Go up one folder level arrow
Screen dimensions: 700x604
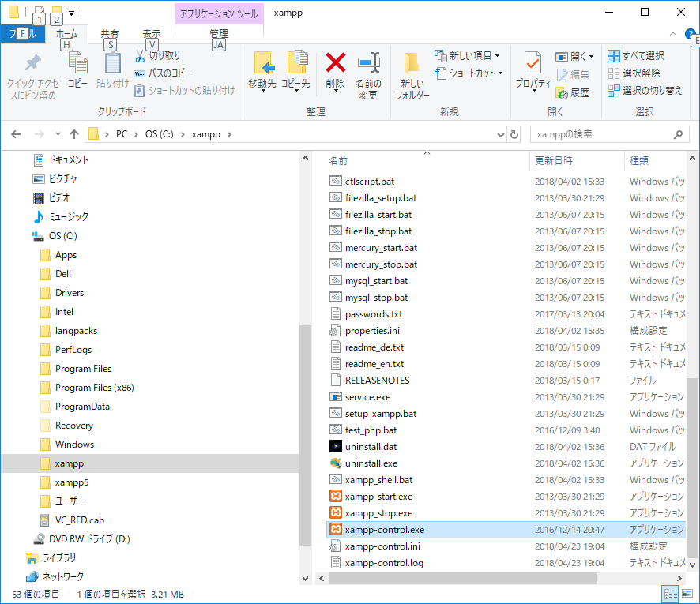point(74,134)
